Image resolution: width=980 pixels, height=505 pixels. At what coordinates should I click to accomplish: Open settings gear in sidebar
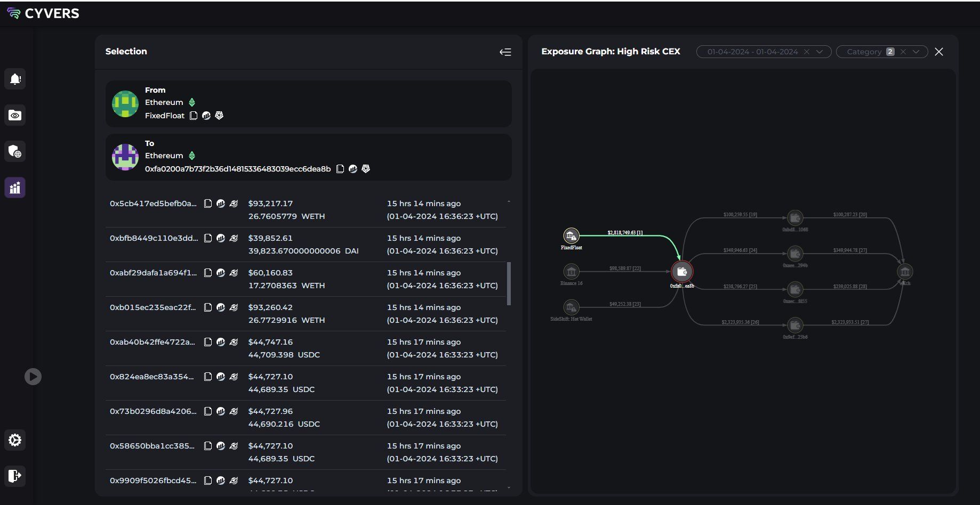pos(15,440)
